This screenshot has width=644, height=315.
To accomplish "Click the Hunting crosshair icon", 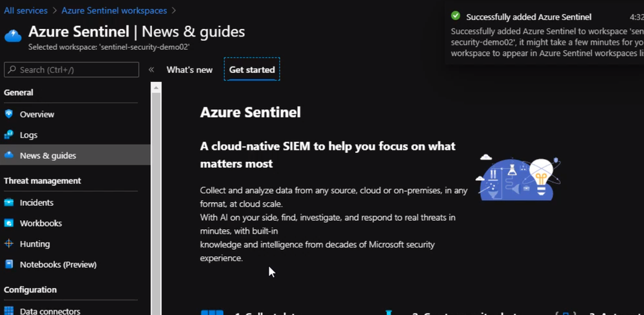I will [9, 244].
